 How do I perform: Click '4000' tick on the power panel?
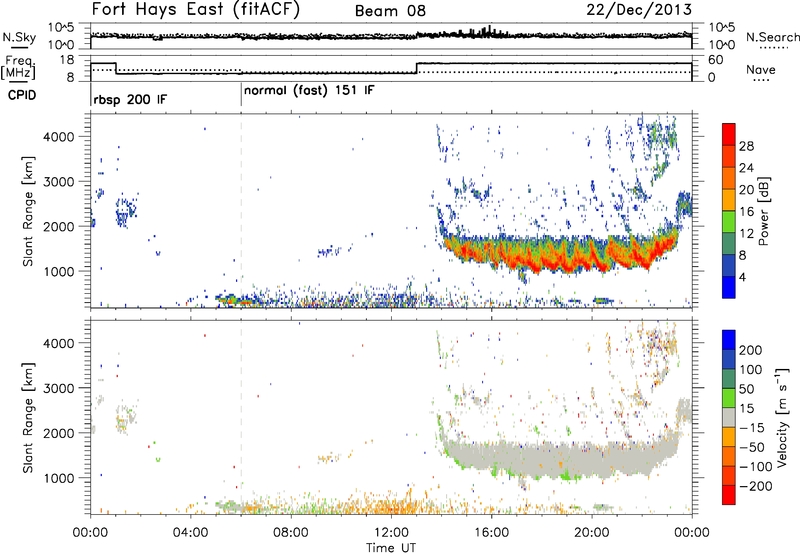(59, 137)
